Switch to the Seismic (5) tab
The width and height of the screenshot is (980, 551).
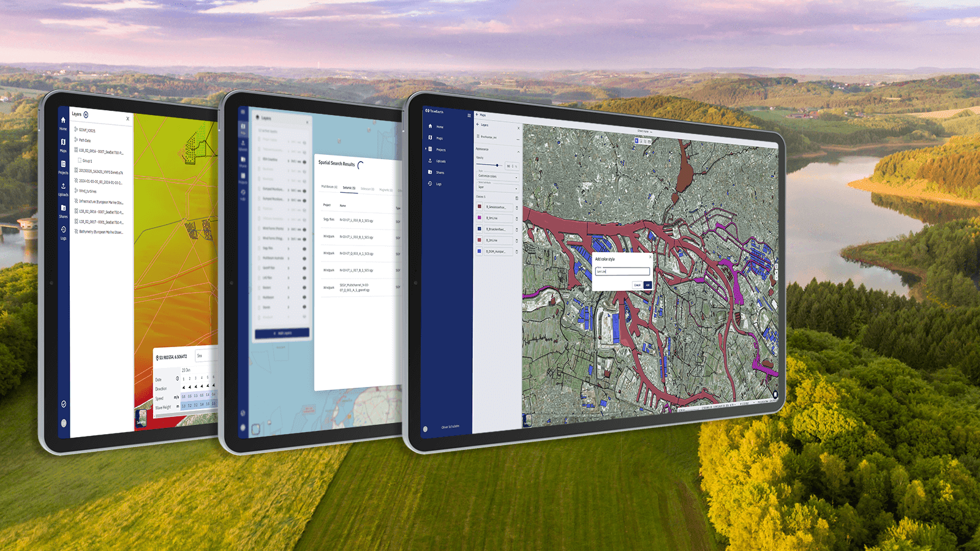pyautogui.click(x=349, y=187)
